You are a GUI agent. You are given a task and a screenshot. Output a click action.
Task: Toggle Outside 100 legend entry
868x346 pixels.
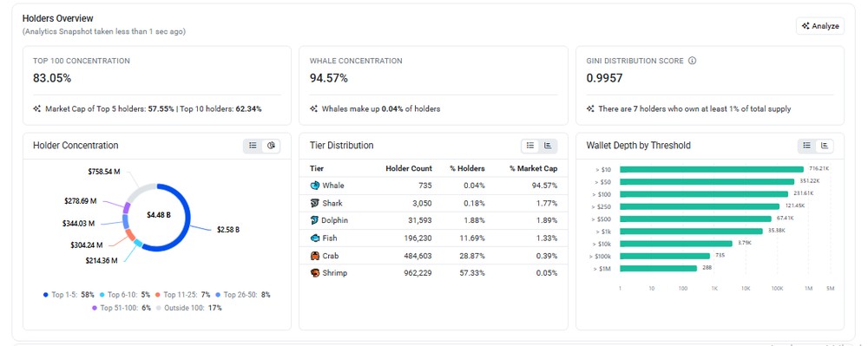(x=189, y=308)
